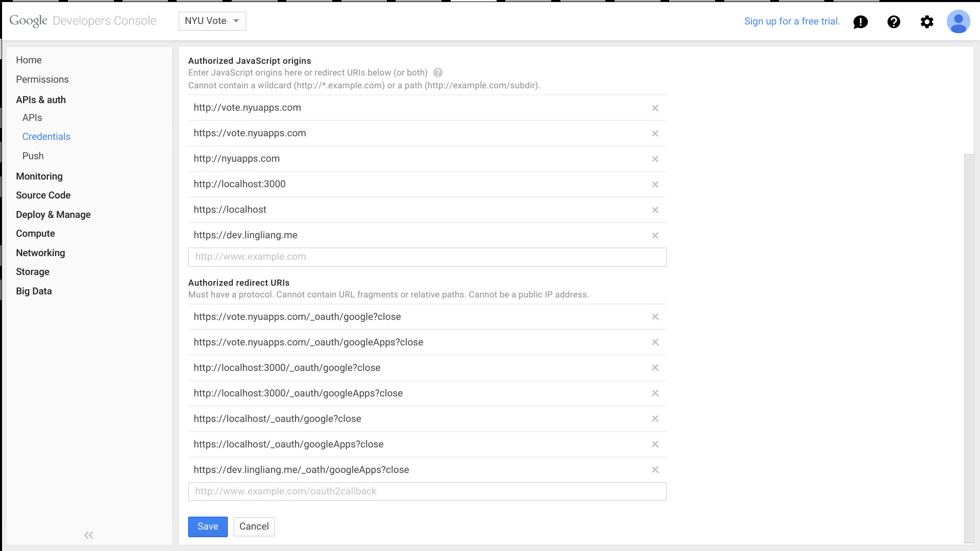The height and width of the screenshot is (551, 980).
Task: Delete the googleApps redirect URI for dev.lingliang.me
Action: click(655, 470)
